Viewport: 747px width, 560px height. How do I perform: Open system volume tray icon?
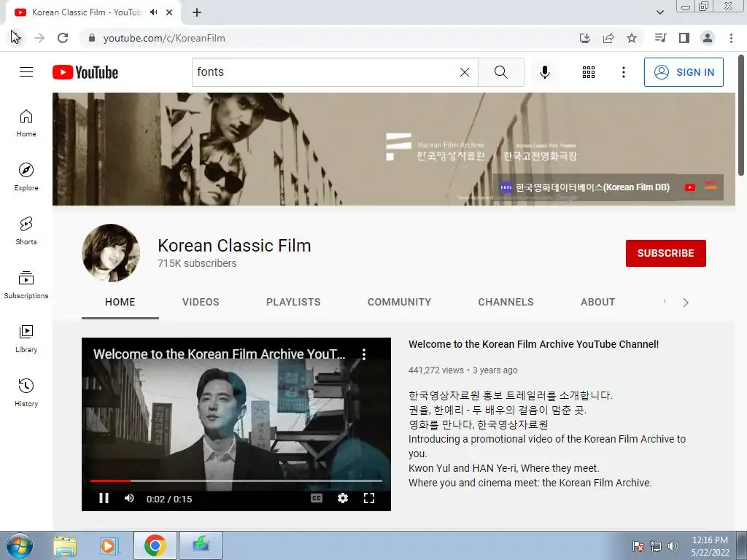click(673, 545)
